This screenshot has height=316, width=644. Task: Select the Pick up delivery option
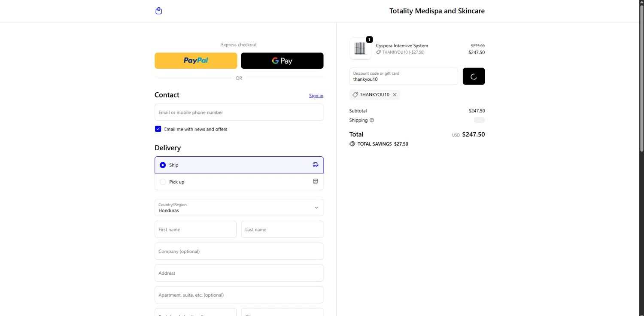tap(239, 182)
